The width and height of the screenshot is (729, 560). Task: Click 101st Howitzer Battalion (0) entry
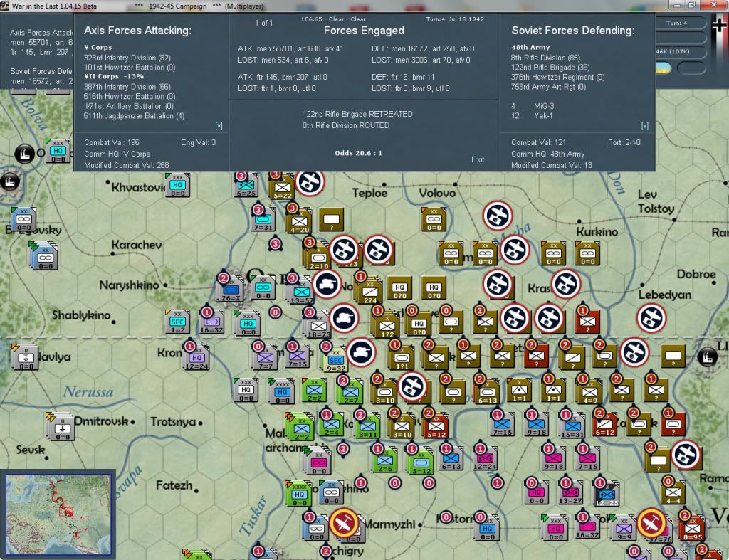(x=130, y=68)
